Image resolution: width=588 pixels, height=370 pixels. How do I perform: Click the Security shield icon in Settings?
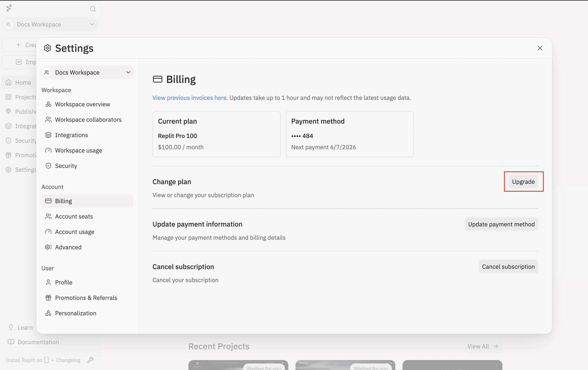click(x=48, y=166)
